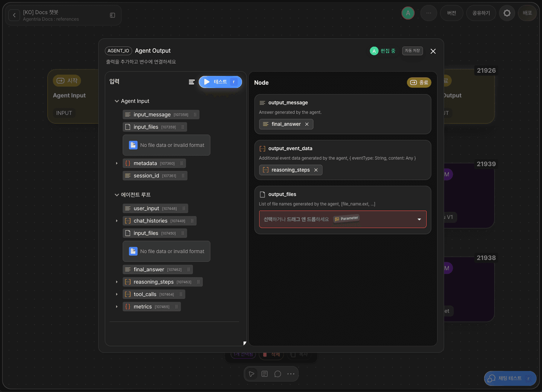Click the reasoning_steps chip in output_event_data

[290, 170]
